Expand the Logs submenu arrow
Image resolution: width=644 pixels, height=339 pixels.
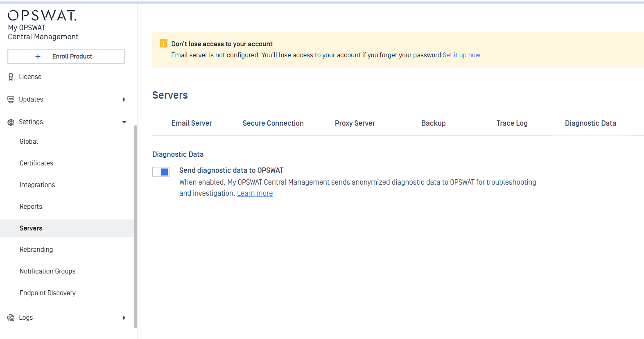click(x=124, y=318)
